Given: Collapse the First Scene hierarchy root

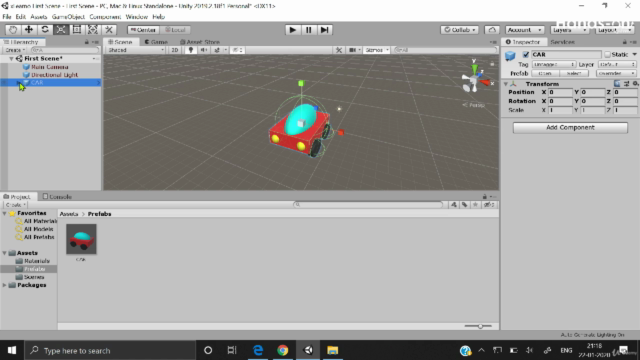Looking at the screenshot, I should 11,59.
